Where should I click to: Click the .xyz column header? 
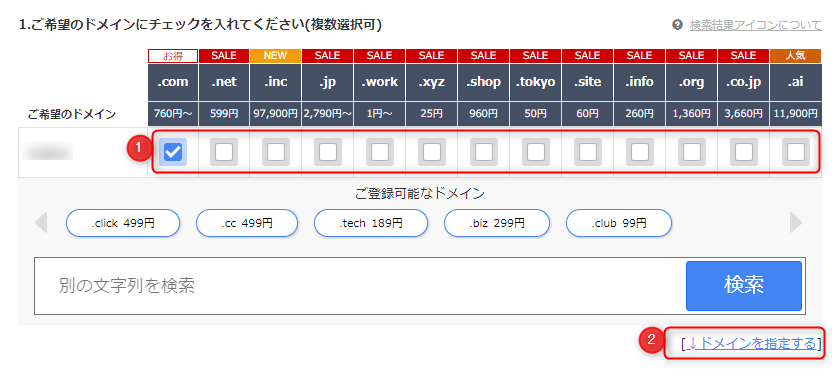pyautogui.click(x=432, y=82)
